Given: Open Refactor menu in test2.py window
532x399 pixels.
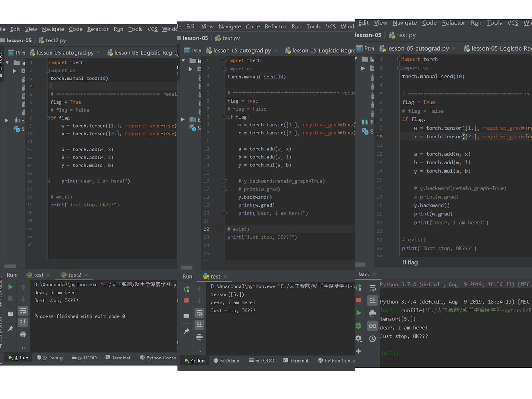Looking at the screenshot, I should [x=98, y=29].
